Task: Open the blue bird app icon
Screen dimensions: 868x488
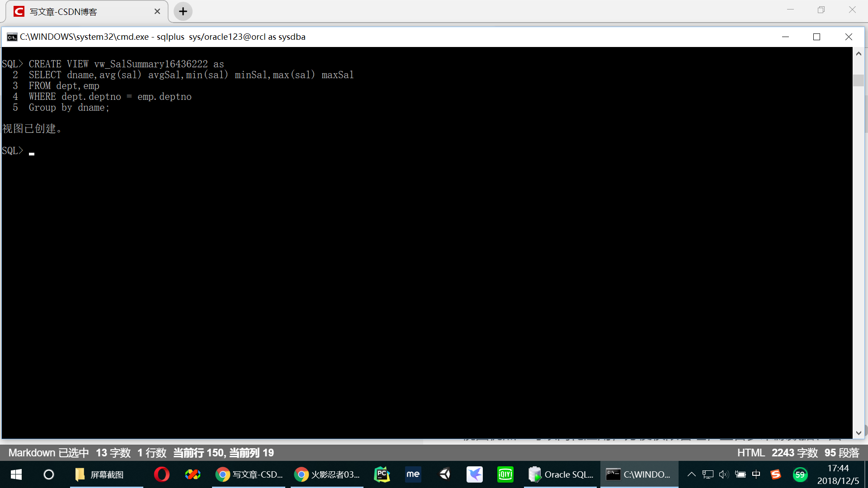Action: tap(475, 474)
